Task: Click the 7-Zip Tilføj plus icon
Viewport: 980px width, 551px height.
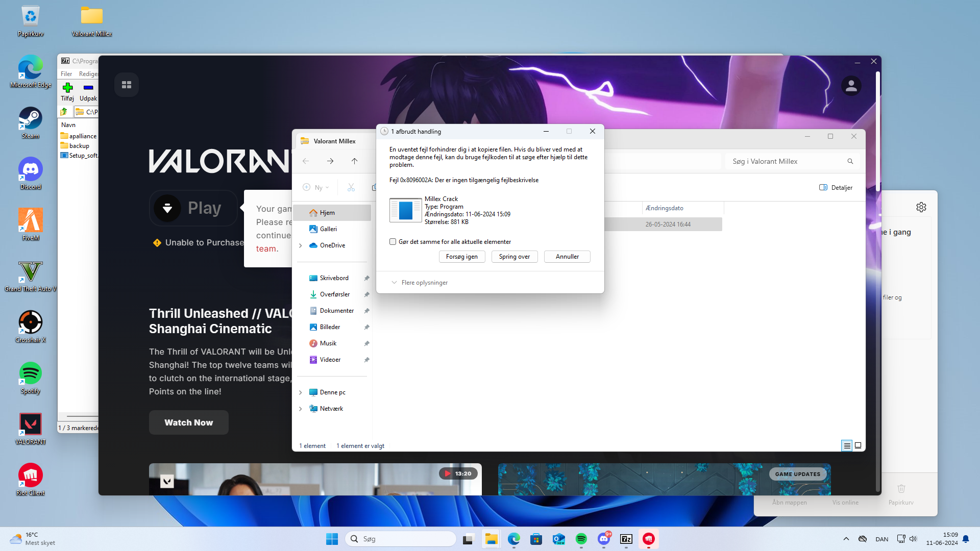Action: (x=67, y=88)
